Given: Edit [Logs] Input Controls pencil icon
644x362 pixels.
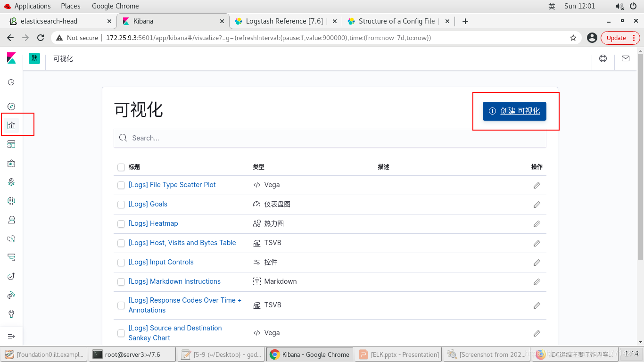Looking at the screenshot, I should point(537,263).
